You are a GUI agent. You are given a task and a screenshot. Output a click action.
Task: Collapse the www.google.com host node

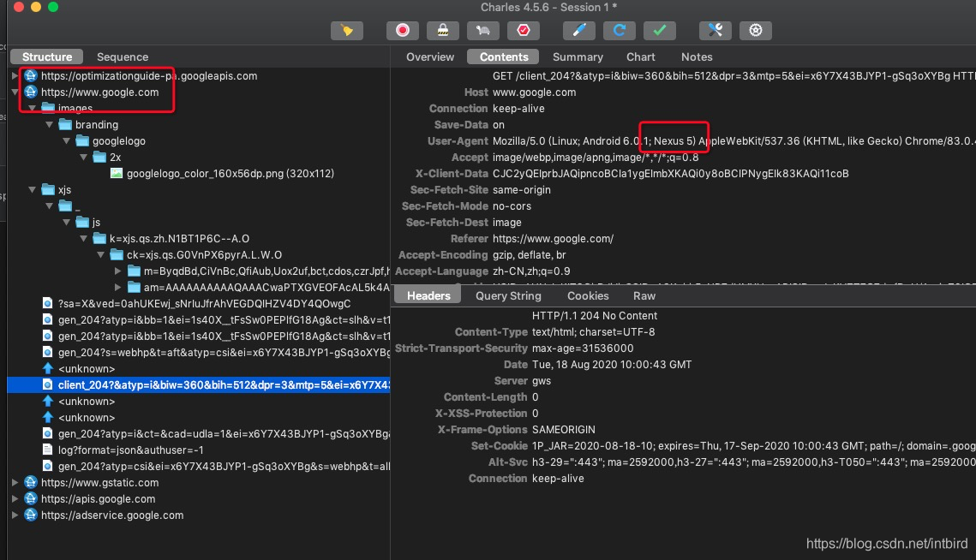[x=15, y=92]
